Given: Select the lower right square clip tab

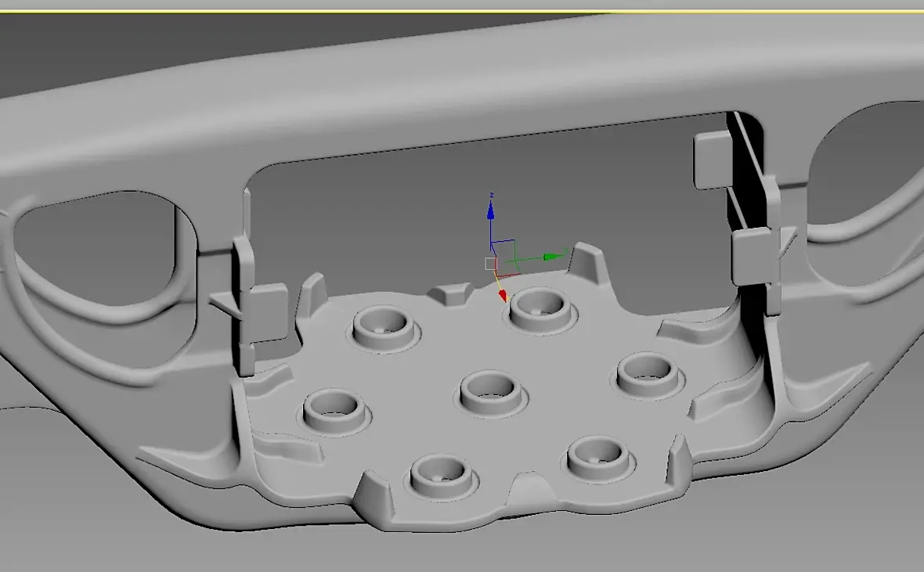Looking at the screenshot, I should point(753,254).
